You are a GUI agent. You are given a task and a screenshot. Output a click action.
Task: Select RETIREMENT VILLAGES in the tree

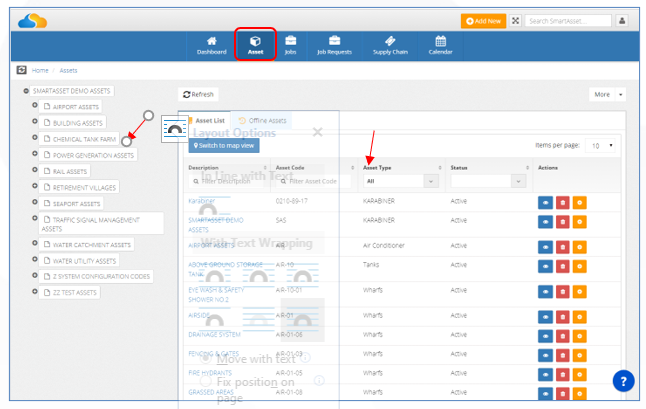[80, 187]
